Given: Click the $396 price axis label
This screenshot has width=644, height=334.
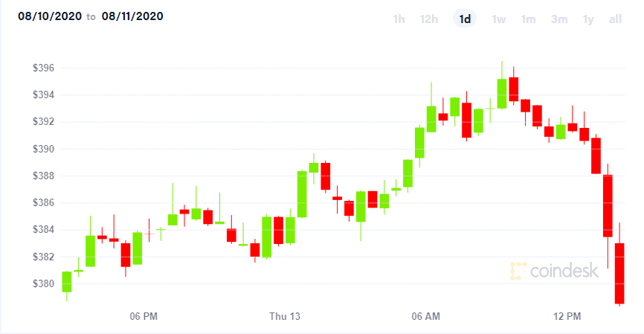Looking at the screenshot, I should pos(44,68).
